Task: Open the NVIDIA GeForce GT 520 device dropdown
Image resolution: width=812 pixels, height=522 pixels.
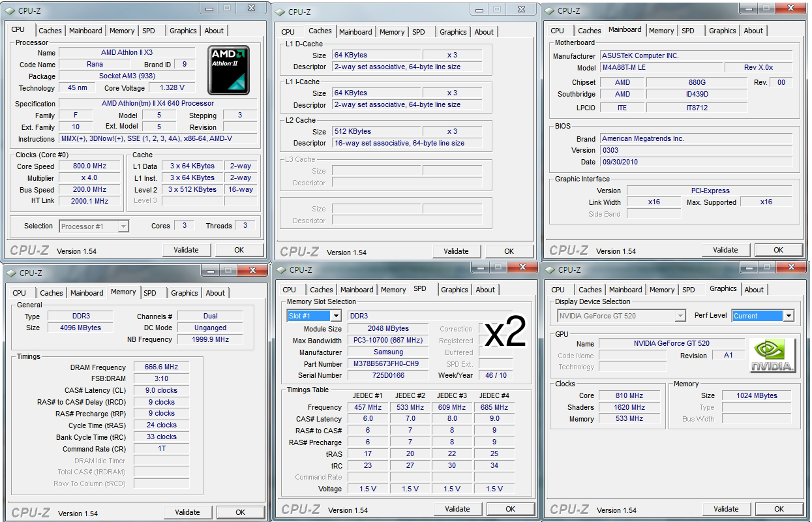Action: (x=680, y=316)
